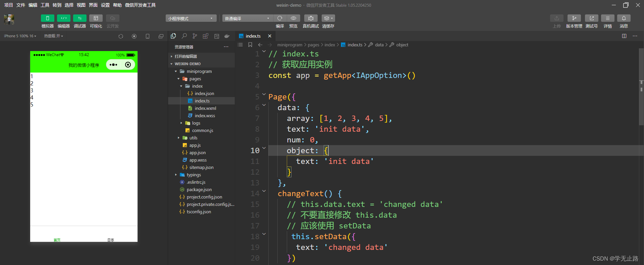
Task: Toggle the debugger (调试器) panel
Action: 80,18
